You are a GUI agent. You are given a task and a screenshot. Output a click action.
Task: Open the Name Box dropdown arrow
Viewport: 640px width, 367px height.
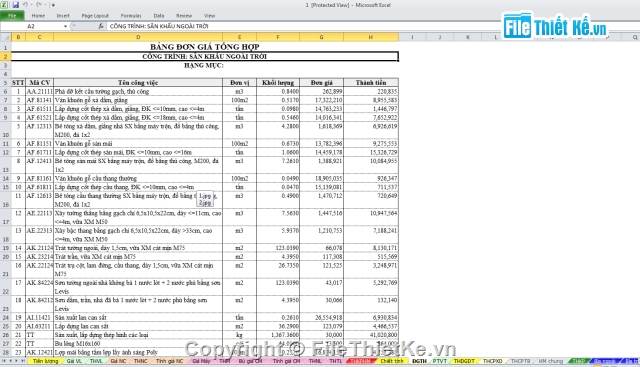pos(65,26)
